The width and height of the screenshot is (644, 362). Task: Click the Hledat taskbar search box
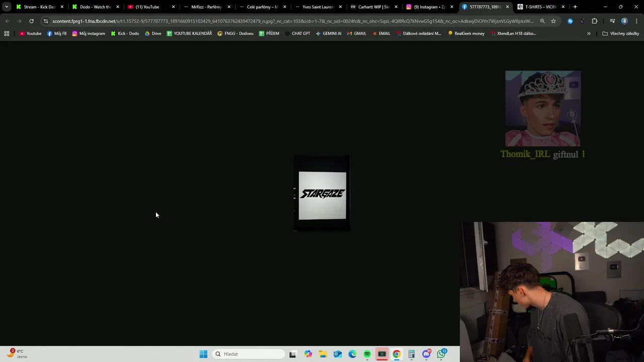249,354
